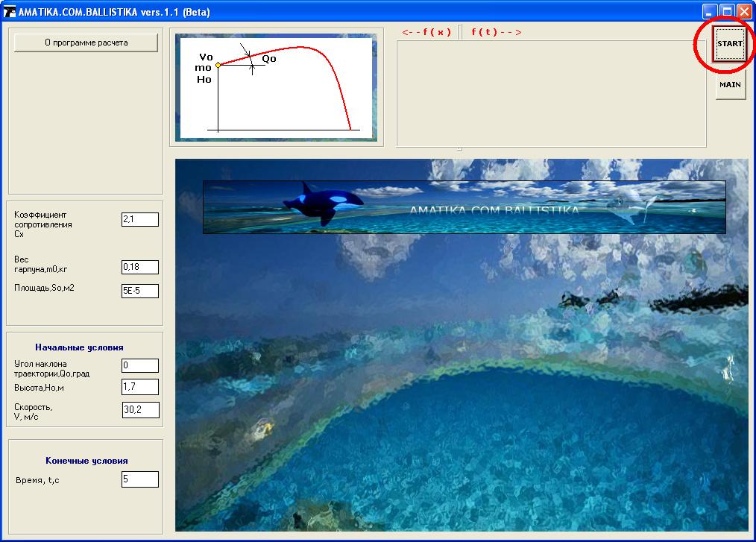This screenshot has width=756, height=542.
Task: Click the empty results panel below the tabs
Action: (x=550, y=93)
